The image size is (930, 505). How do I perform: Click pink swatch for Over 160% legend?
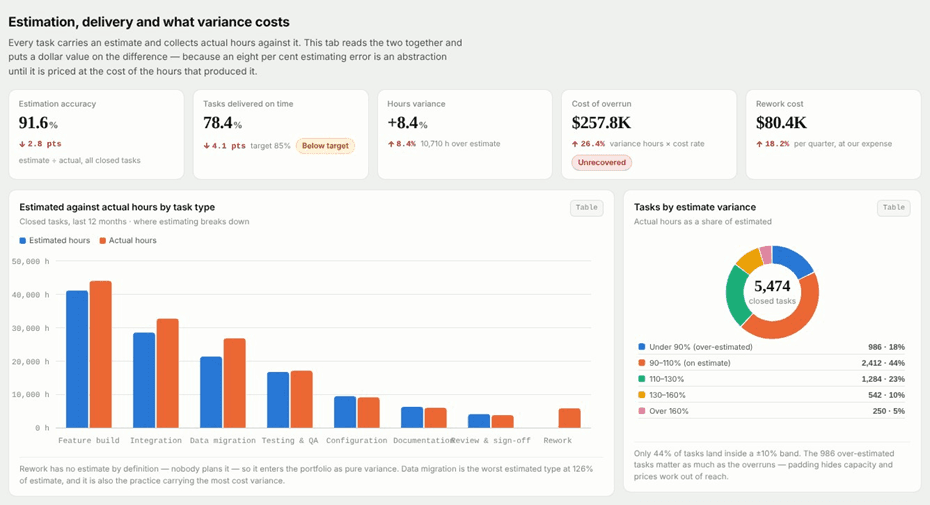(x=641, y=411)
